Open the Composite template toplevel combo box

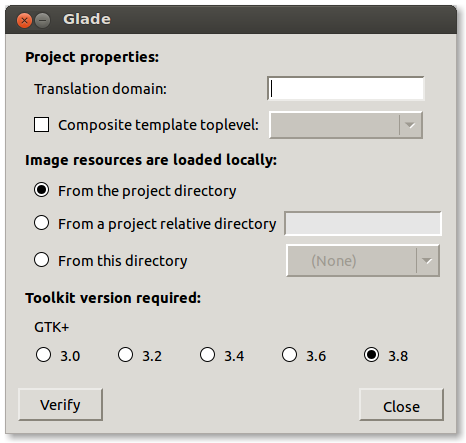(346, 125)
